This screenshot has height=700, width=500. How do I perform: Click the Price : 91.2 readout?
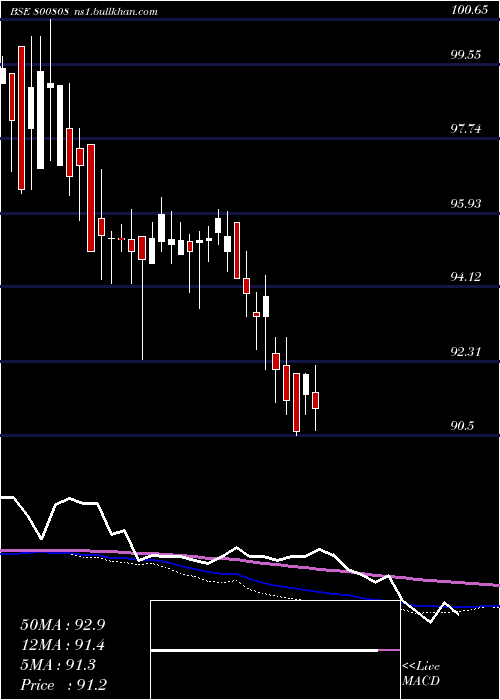63,685
